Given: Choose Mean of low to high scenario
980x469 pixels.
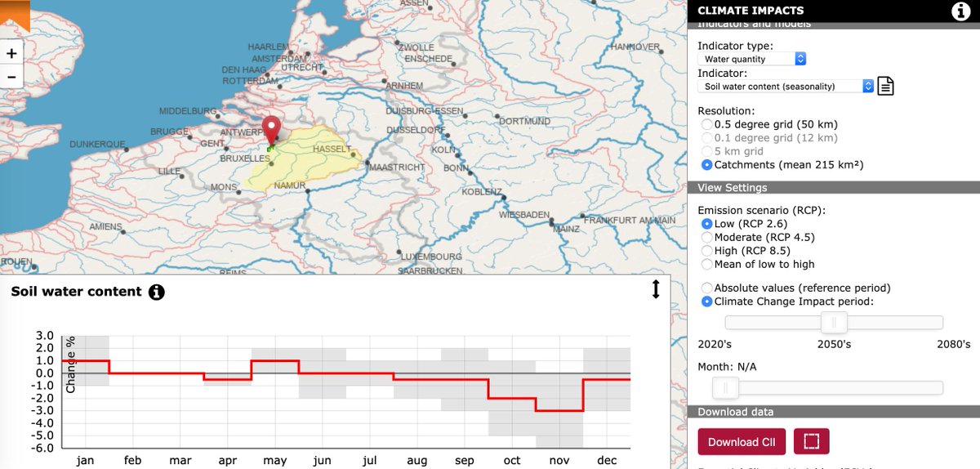Looking at the screenshot, I should coord(707,264).
